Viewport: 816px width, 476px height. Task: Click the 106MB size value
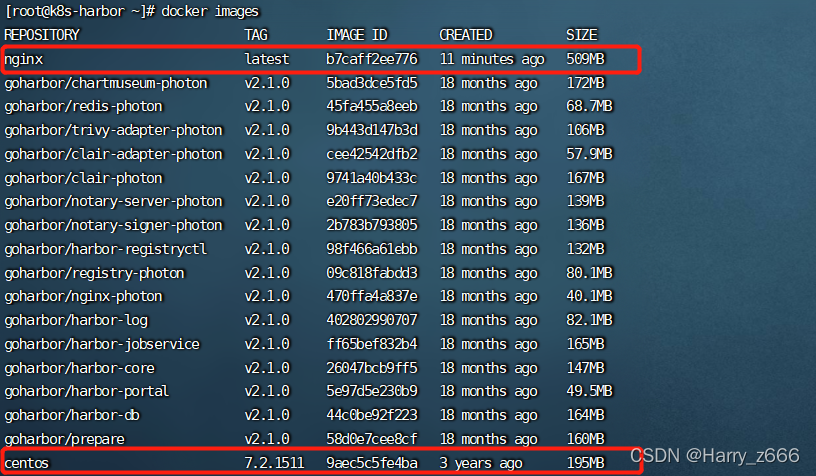(x=585, y=130)
